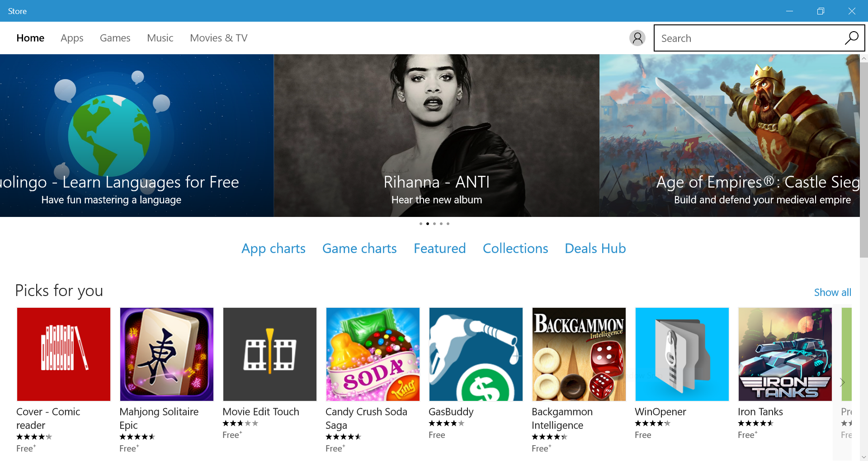Open the Backgammon Intelligence app icon
This screenshot has width=868, height=461.
coord(579,354)
